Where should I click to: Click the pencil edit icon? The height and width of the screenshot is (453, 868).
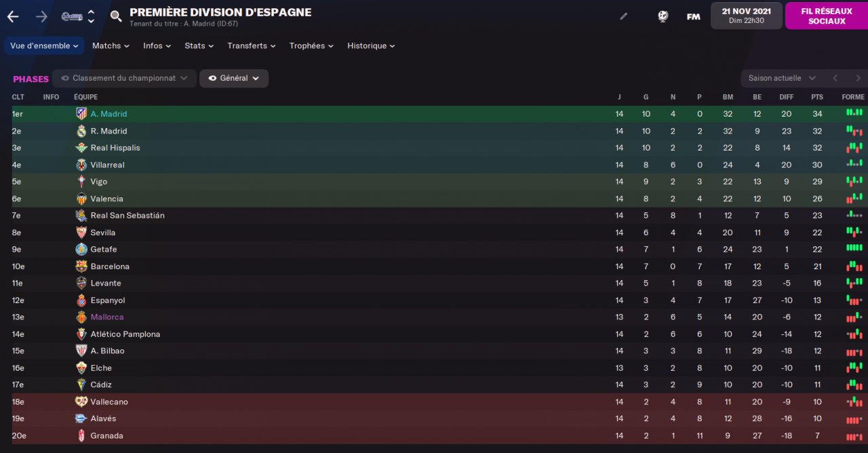pyautogui.click(x=624, y=16)
